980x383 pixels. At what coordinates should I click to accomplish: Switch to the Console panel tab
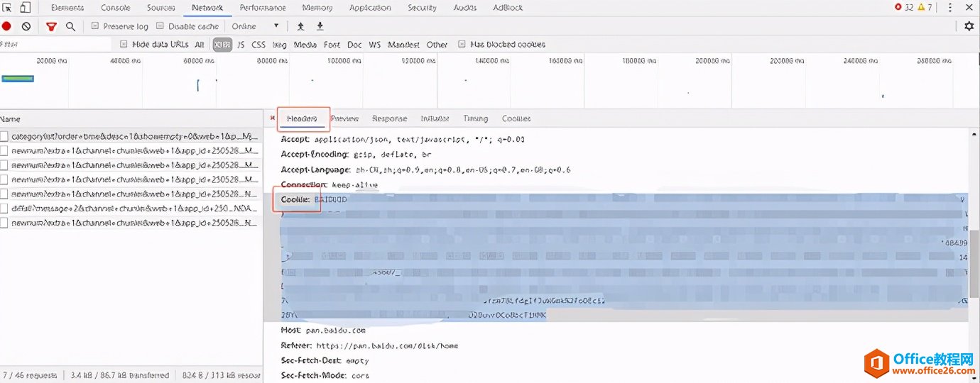(115, 8)
